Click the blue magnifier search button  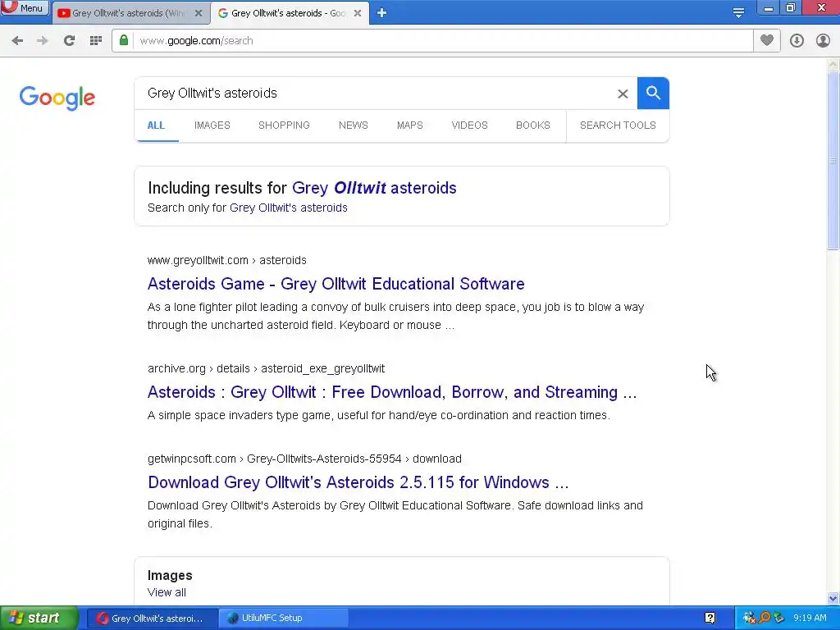[653, 94]
